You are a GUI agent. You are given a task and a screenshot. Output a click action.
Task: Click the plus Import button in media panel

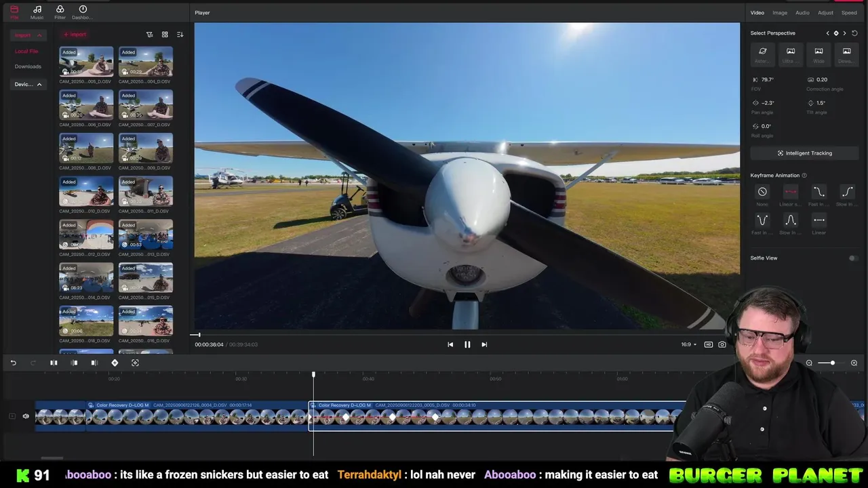coord(75,35)
